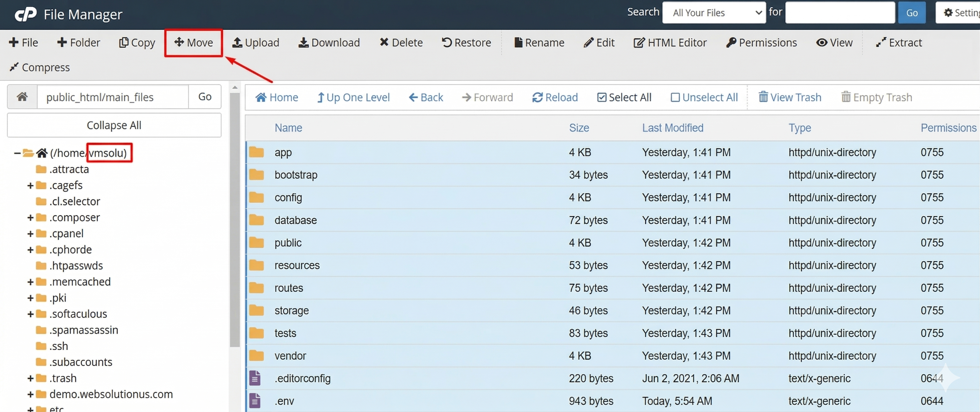980x412 pixels.
Task: Launch the HTML Editor
Action: [x=670, y=43]
